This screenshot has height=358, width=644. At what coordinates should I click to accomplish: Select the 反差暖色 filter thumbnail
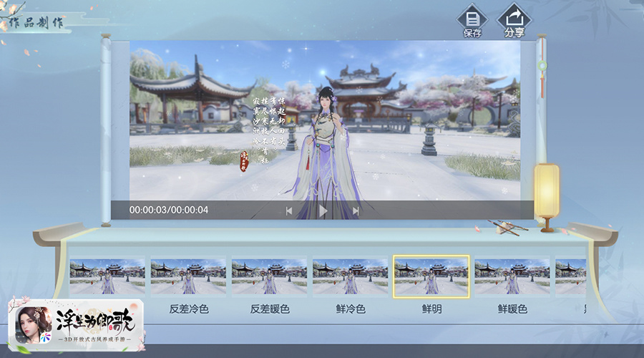pos(269,276)
